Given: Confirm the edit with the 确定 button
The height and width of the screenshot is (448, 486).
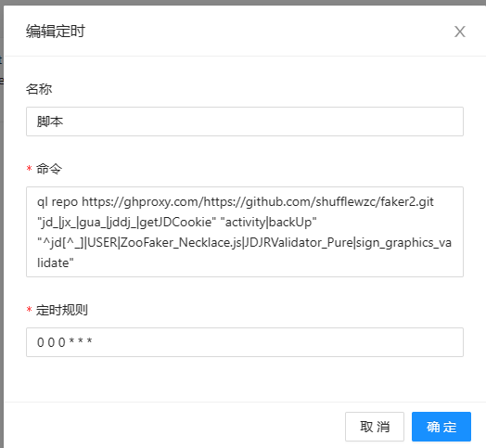Looking at the screenshot, I should 441,427.
